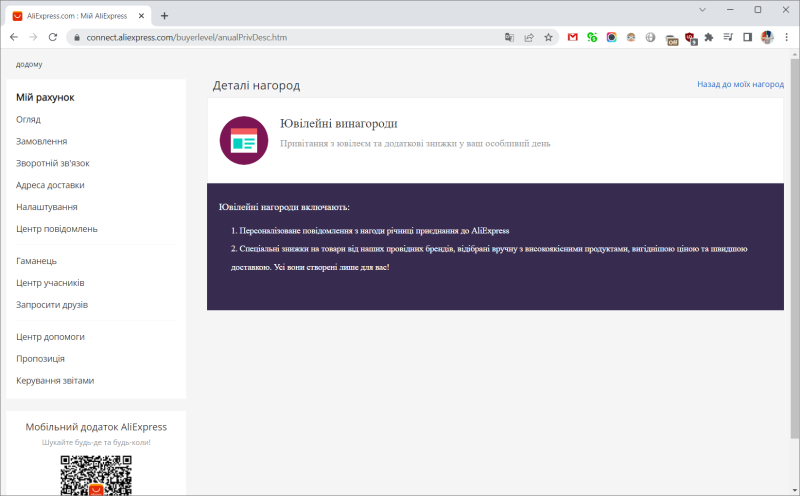Viewport: 800px width, 496px height.
Task: Open Замовлення in account sidebar
Action: coord(42,141)
